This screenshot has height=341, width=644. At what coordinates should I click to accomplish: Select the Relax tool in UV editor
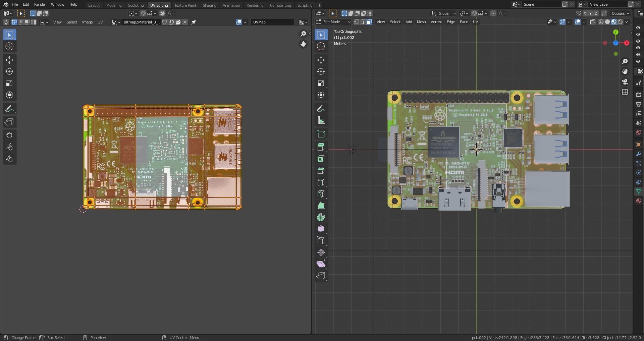[x=9, y=147]
